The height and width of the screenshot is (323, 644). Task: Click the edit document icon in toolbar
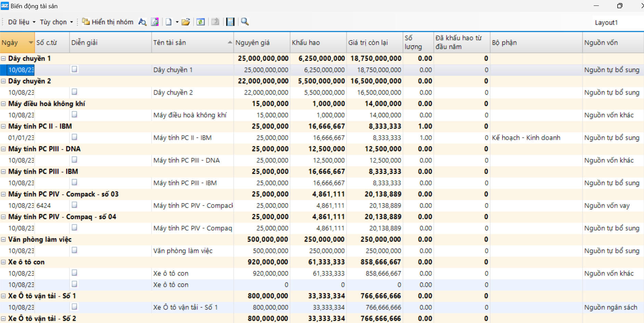coord(155,22)
